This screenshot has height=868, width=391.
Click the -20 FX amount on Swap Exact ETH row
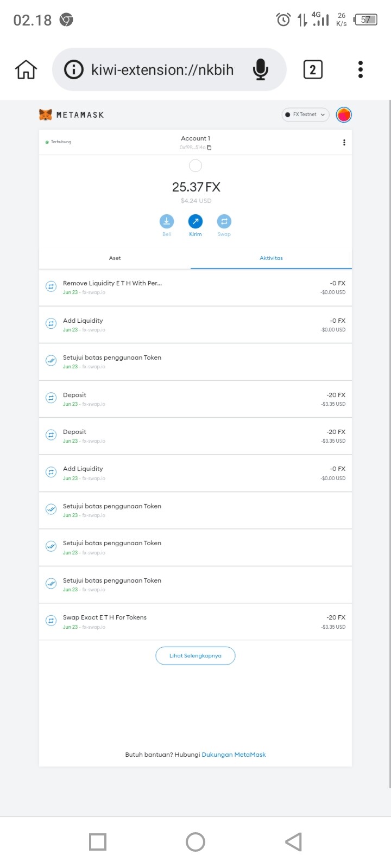click(336, 617)
